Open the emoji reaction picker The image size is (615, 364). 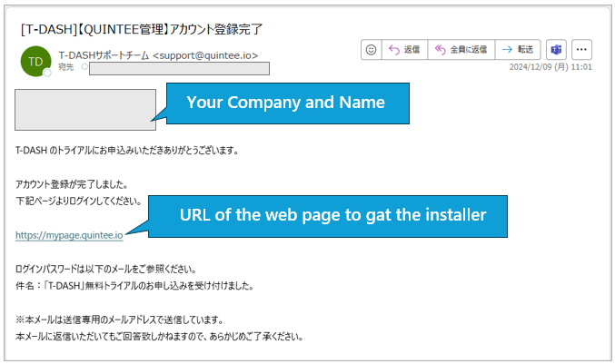(x=371, y=49)
